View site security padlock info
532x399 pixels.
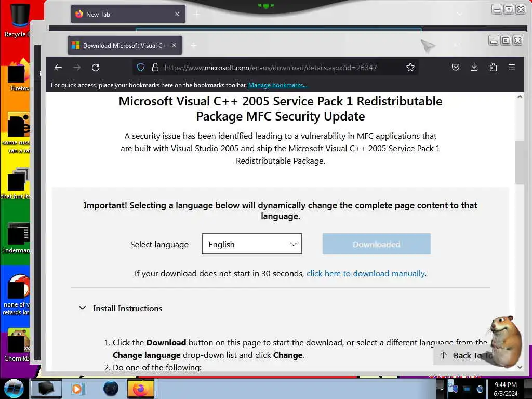(155, 67)
